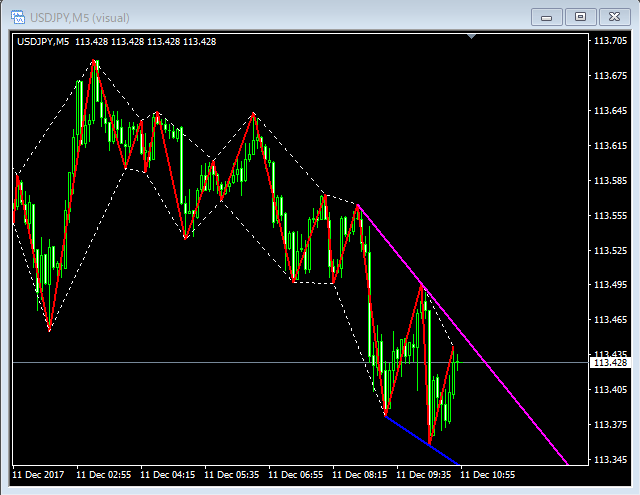Click the 11 Dec 2017 time label
The width and height of the screenshot is (640, 495).
coord(38,475)
